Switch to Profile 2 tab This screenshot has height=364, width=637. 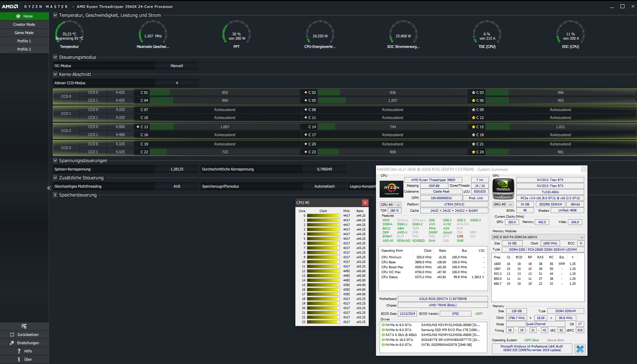tap(24, 49)
